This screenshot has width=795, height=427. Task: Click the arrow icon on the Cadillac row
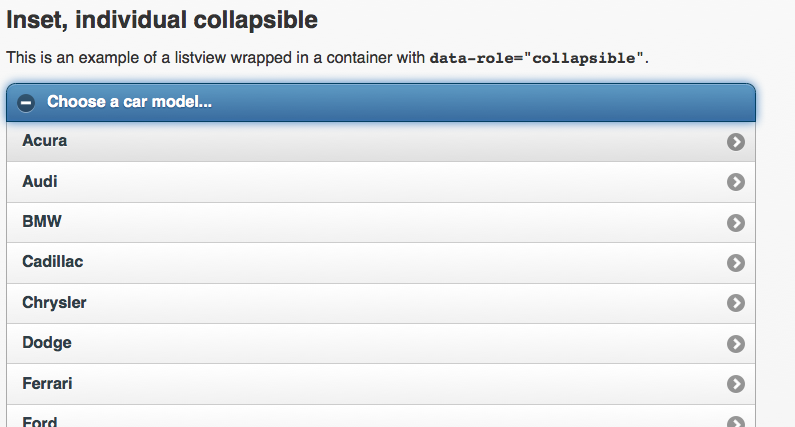[x=736, y=263]
